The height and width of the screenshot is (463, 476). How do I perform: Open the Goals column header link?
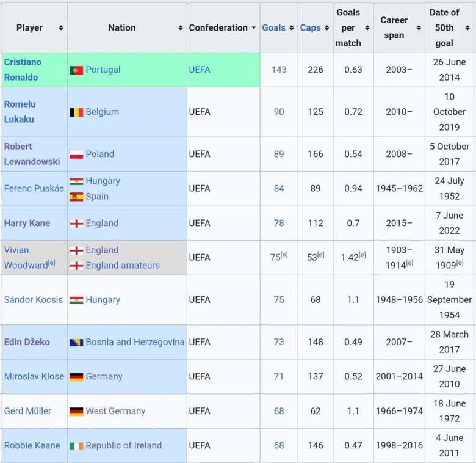pyautogui.click(x=274, y=28)
